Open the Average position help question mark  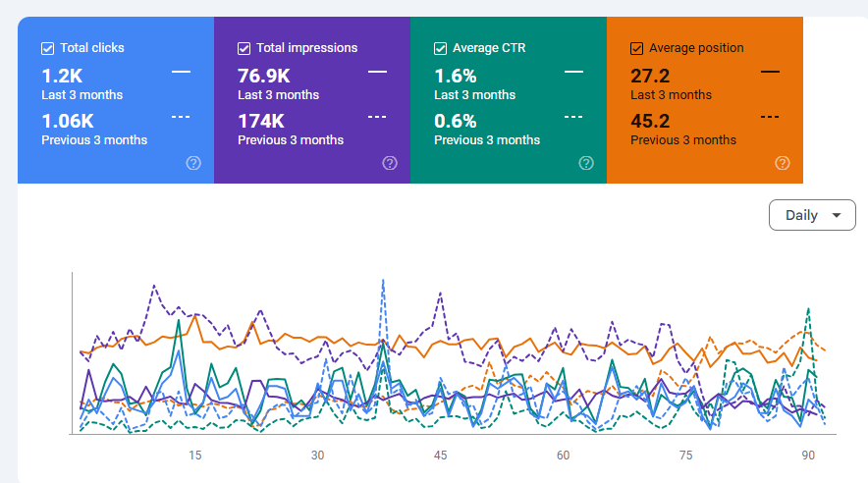783,163
